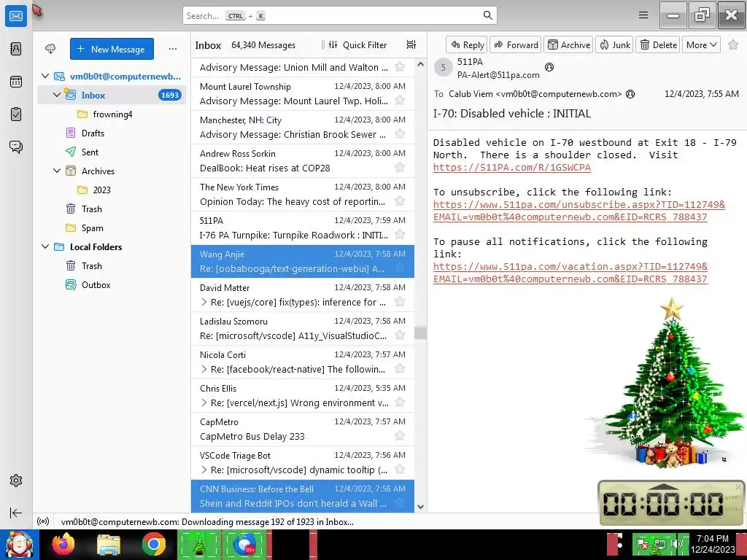This screenshot has height=560, width=747.
Task: Collapse the Archives folder
Action: click(x=57, y=171)
